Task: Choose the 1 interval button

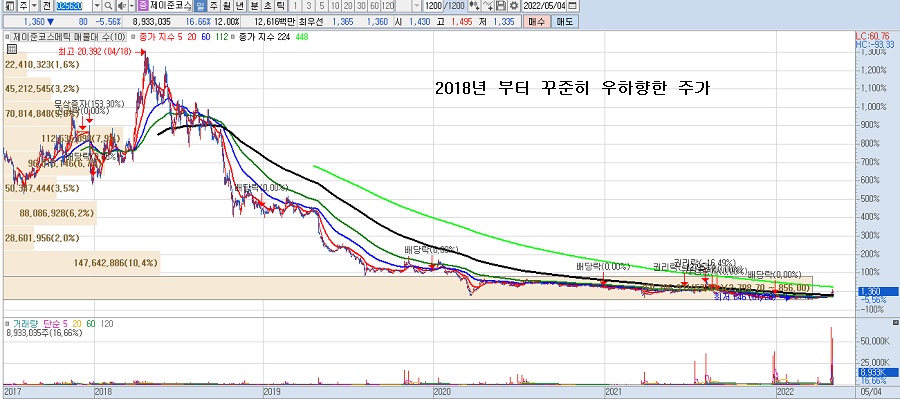Action: click(x=295, y=6)
